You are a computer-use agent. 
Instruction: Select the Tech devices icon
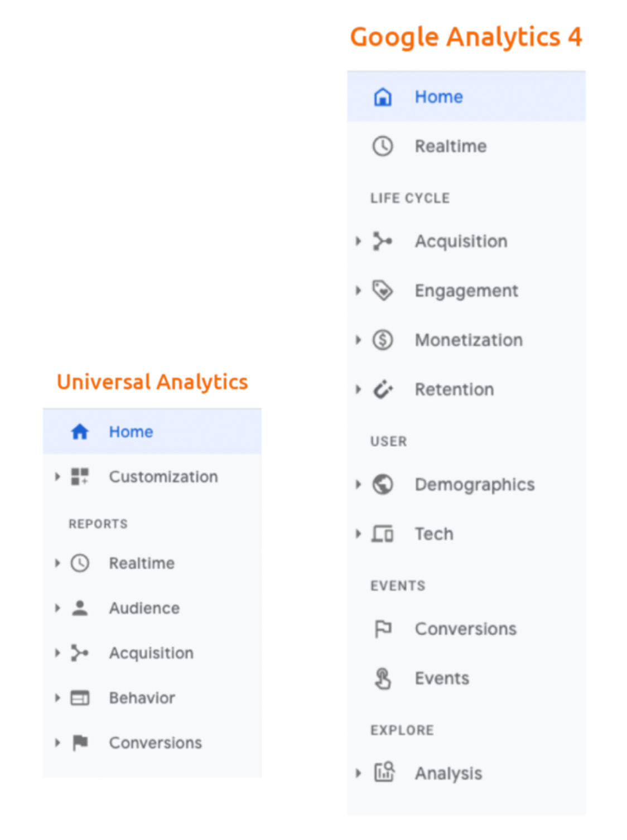coord(383,534)
